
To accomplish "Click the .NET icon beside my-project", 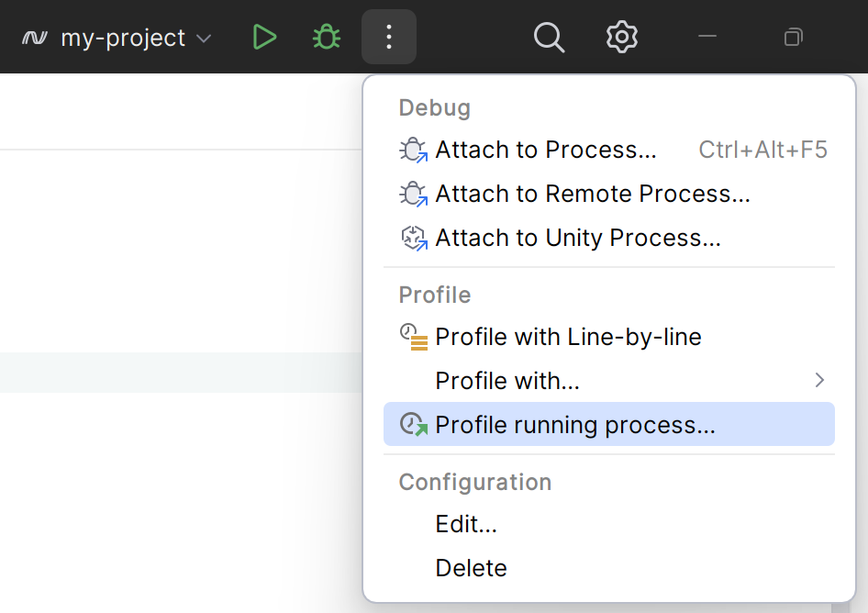I will (x=35, y=39).
